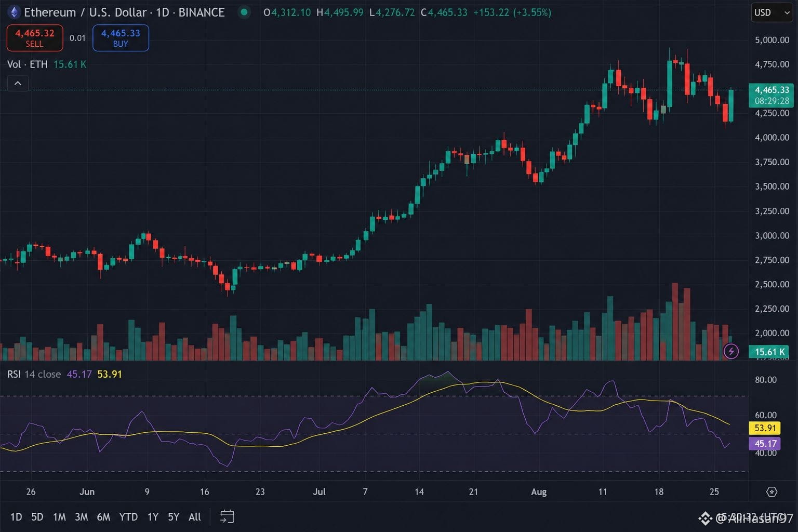Image resolution: width=798 pixels, height=532 pixels.
Task: Select the 3M time range
Action: coord(81,517)
